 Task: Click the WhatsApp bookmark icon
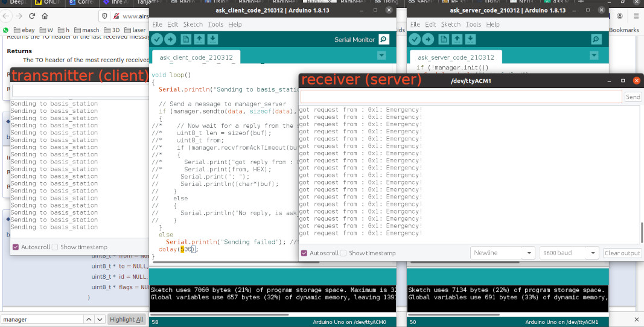point(5,30)
